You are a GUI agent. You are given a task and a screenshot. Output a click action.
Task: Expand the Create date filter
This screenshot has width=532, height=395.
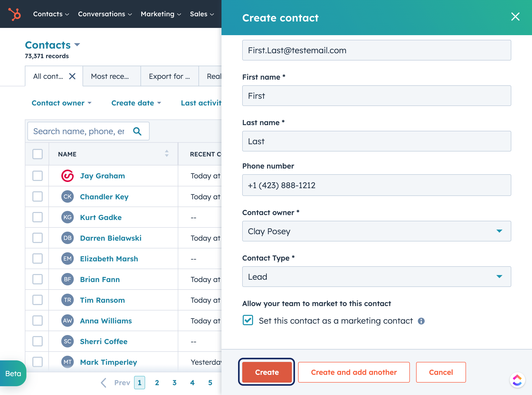pyautogui.click(x=136, y=103)
